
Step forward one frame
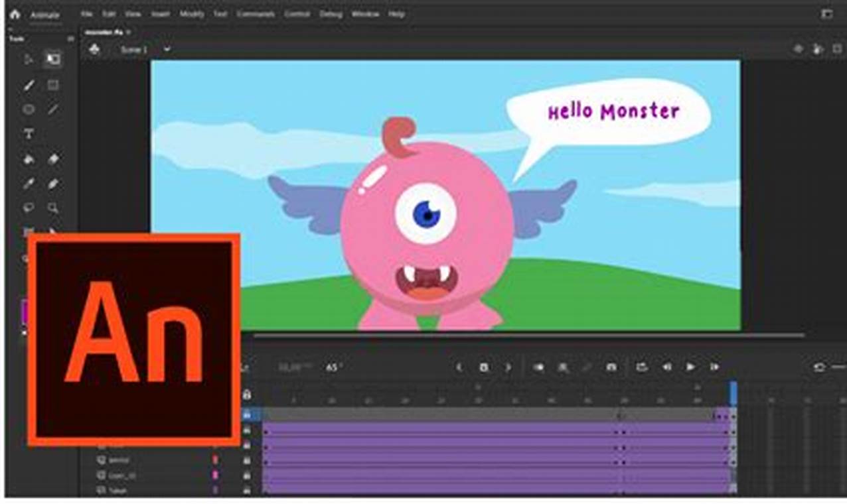click(714, 367)
